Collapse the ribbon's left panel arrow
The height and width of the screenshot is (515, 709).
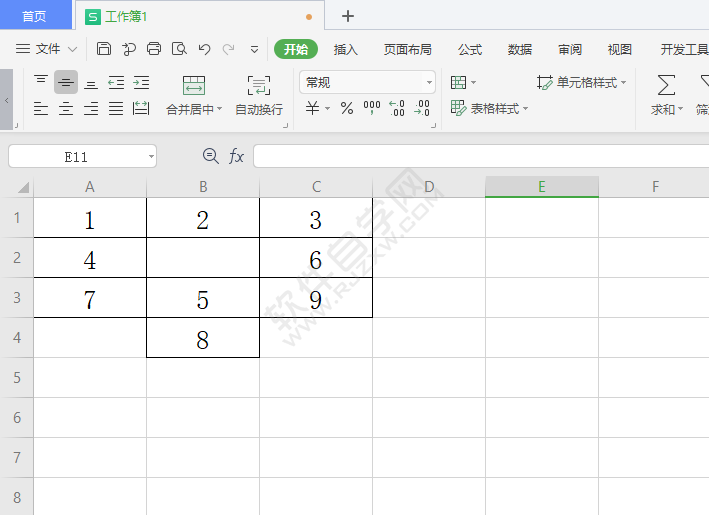coord(6,100)
